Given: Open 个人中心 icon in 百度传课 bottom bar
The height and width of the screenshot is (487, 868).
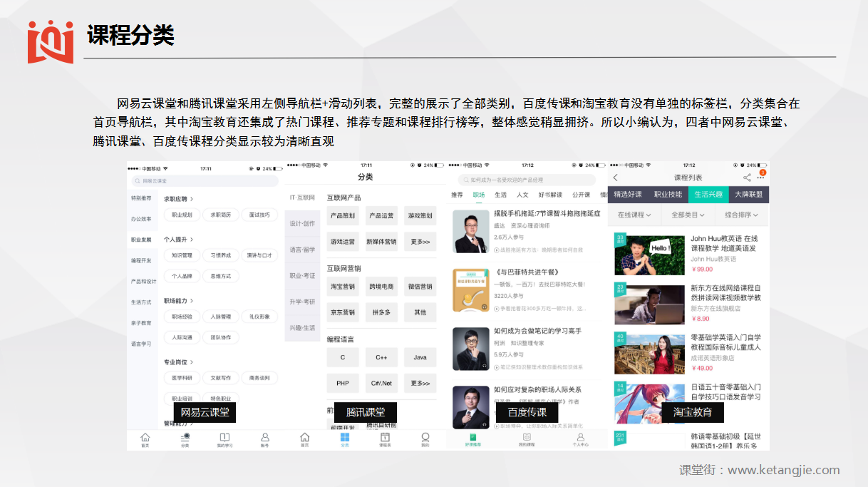Looking at the screenshot, I should click(x=581, y=439).
